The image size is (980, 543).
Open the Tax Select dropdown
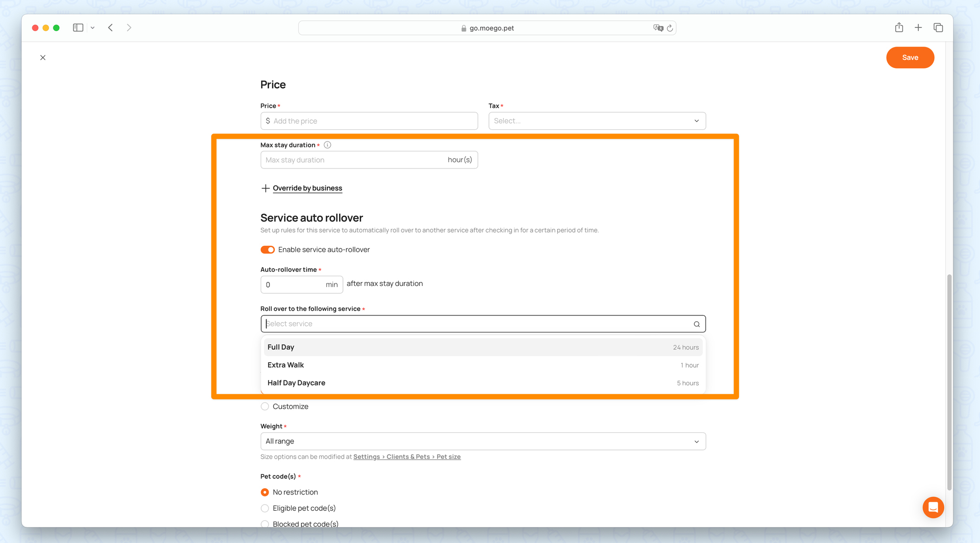(x=596, y=121)
